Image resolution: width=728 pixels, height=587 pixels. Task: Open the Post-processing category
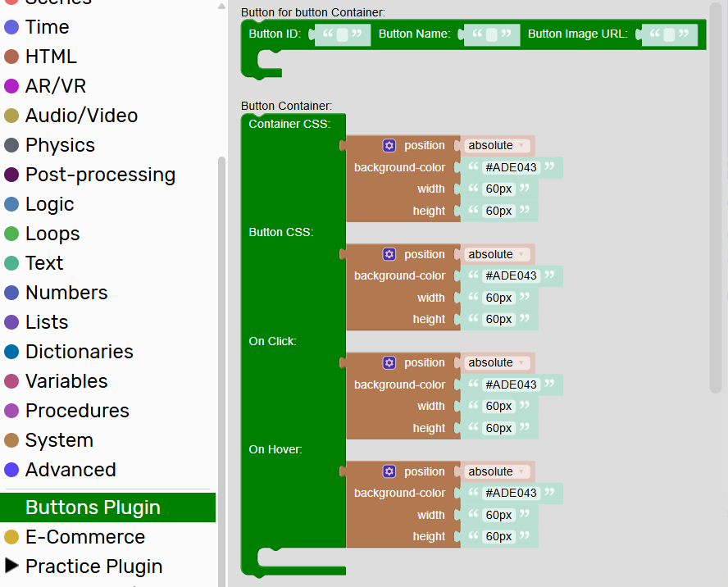pos(100,175)
